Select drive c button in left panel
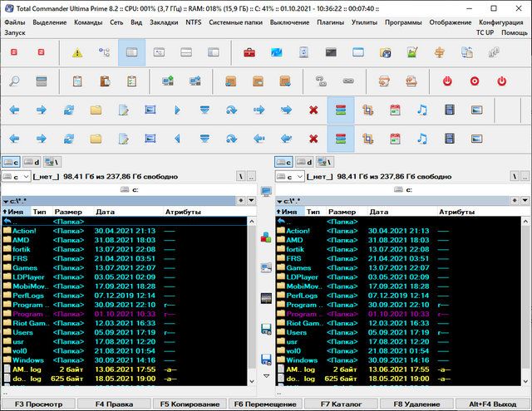The width and height of the screenshot is (532, 411). 11,162
